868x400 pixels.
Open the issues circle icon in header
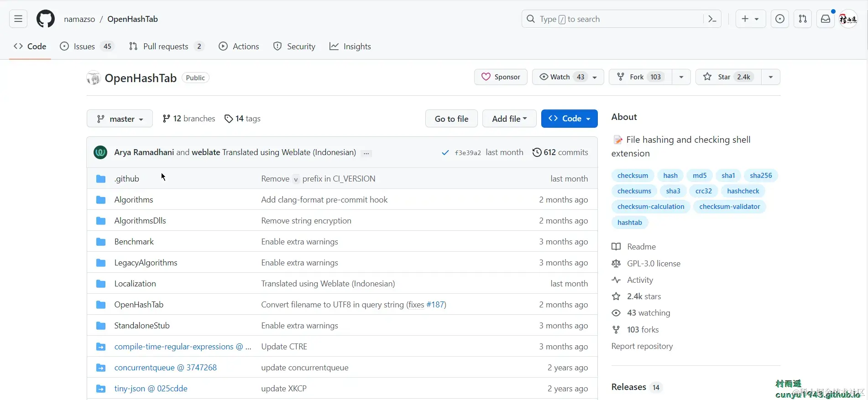pos(780,19)
